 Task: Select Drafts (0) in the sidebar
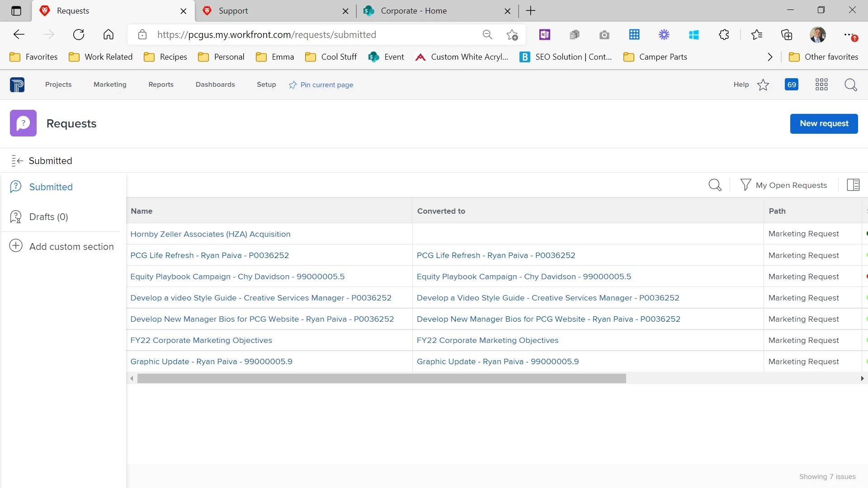[x=48, y=217]
